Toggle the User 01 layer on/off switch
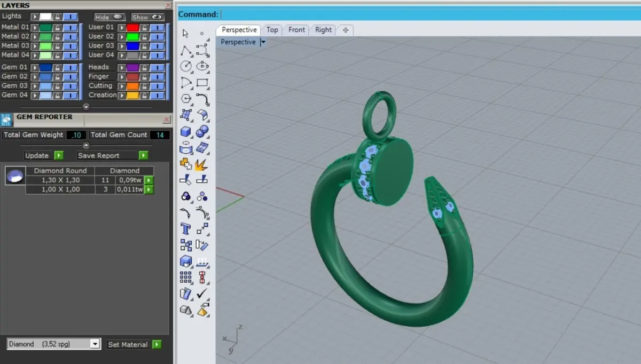Screen dimensions: 641x364 tap(157, 27)
